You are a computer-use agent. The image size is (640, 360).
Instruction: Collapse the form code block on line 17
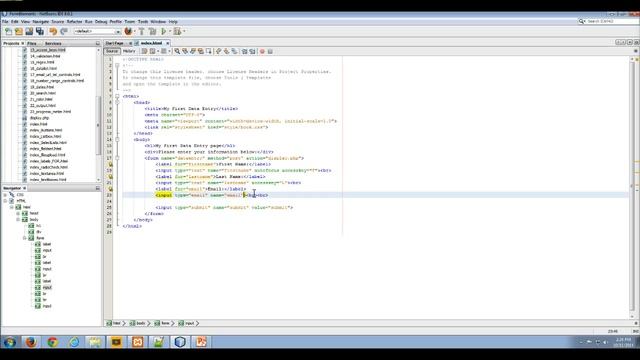[x=117, y=158]
